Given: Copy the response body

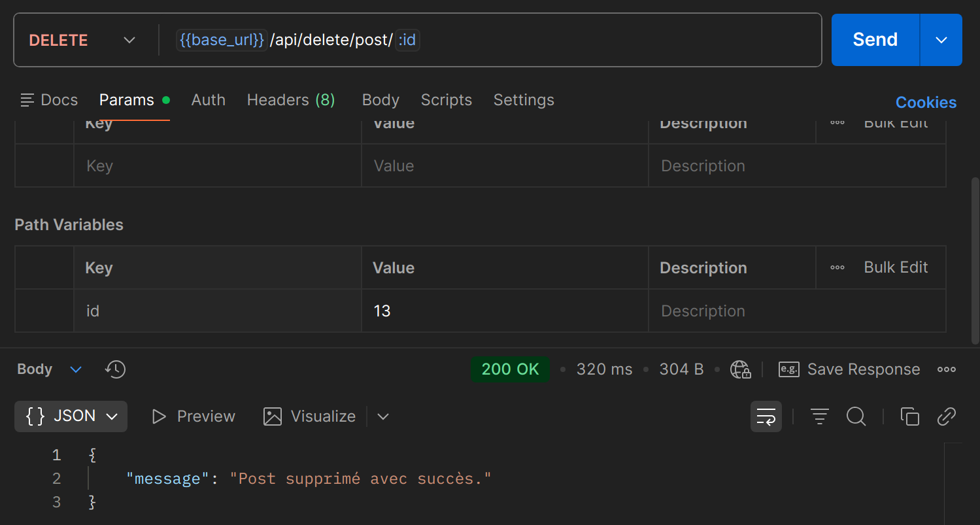Looking at the screenshot, I should (909, 416).
